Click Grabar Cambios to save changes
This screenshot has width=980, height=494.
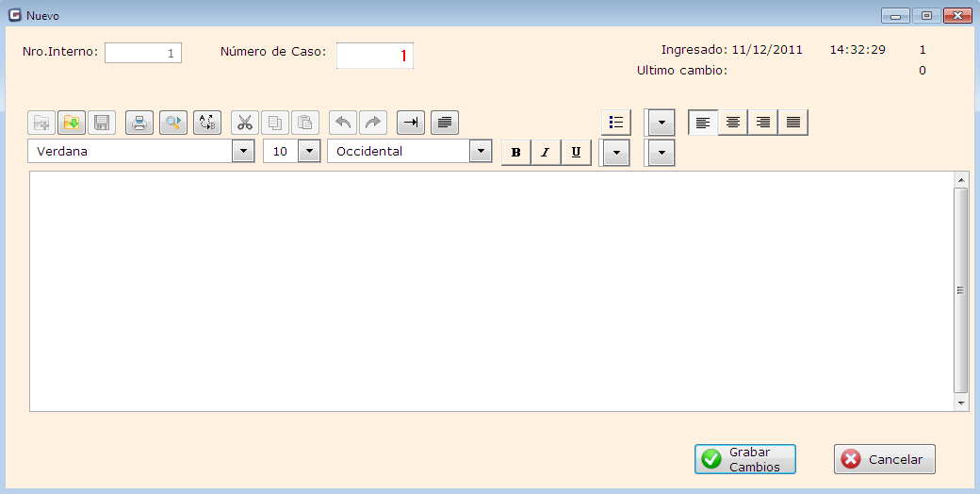745,459
